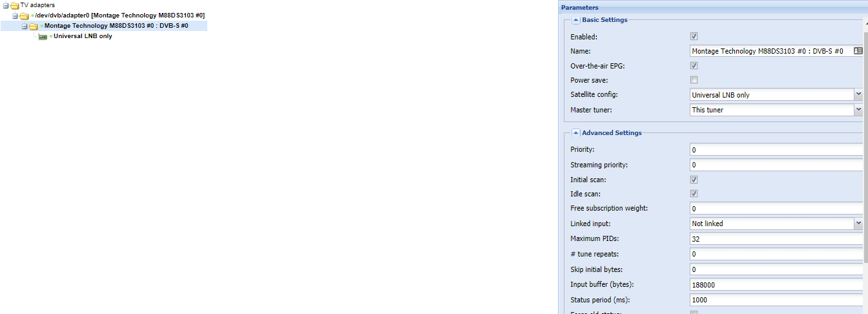This screenshot has height=314, width=868.
Task: Uncheck the Initial scan option
Action: pos(694,180)
